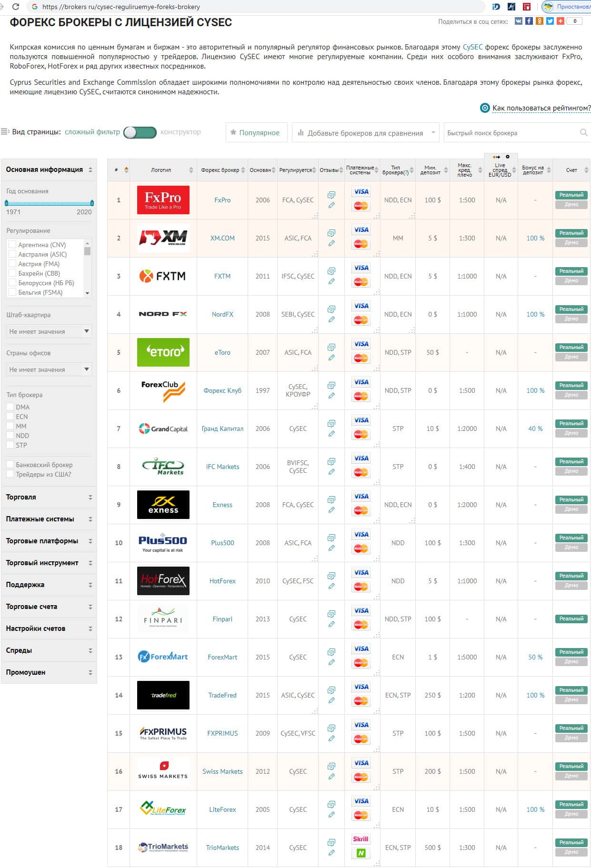The image size is (591, 868).
Task: Expand the Торговля filter section
Action: coord(49,497)
